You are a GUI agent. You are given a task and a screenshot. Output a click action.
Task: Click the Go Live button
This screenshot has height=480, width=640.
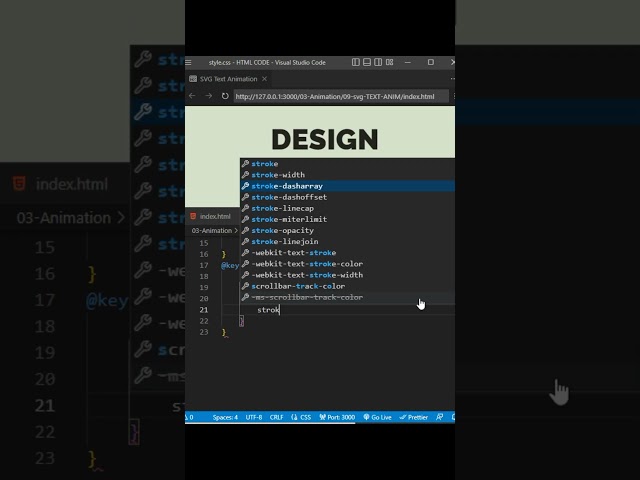(378, 417)
